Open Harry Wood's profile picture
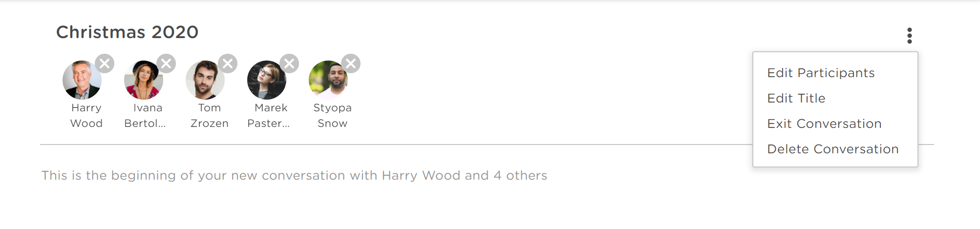Screen dimensions: 980x229 click(x=82, y=80)
